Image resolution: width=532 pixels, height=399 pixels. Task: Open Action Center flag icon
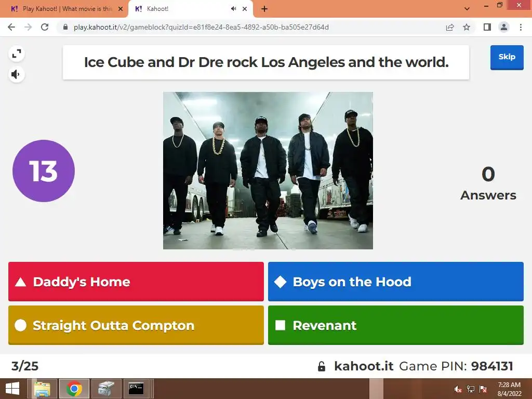[x=483, y=389]
